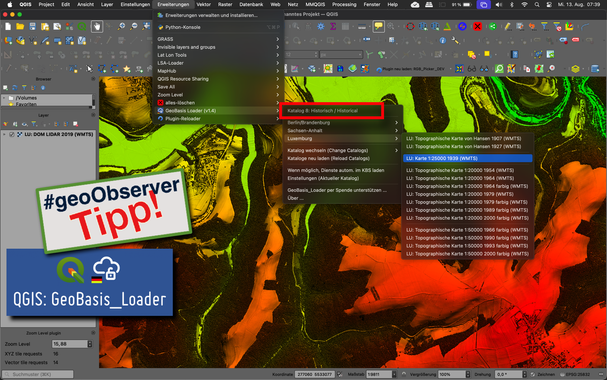Click the Zoom In magnifier tool
The height and width of the screenshot is (380, 607).
coord(122,26)
